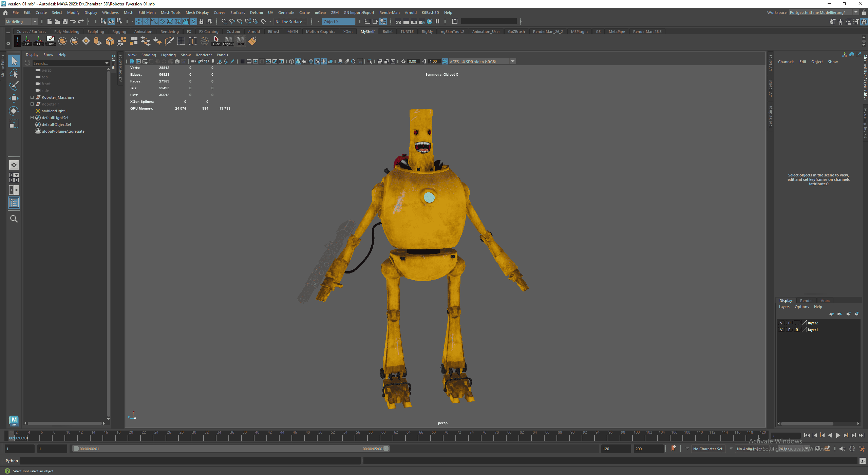Click the Outliner Search field

[x=68, y=63]
